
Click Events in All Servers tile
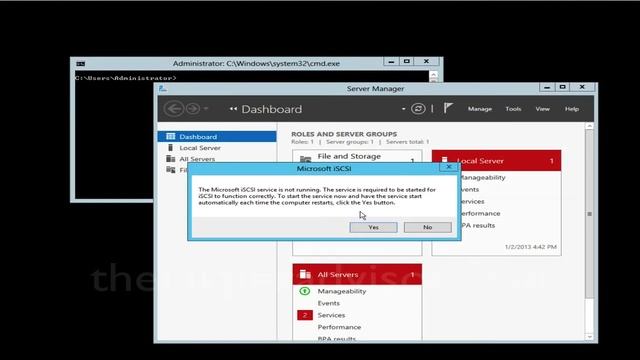coord(329,303)
